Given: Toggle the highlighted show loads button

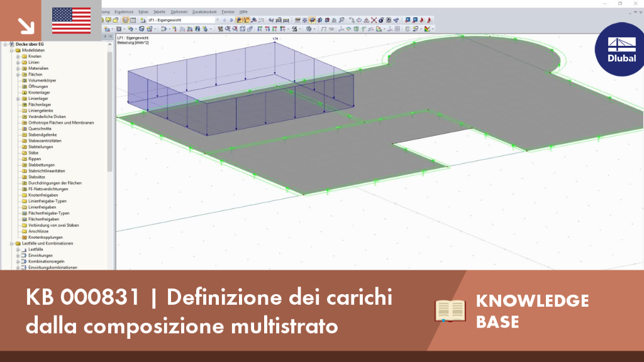Looking at the screenshot, I should [x=239, y=20].
